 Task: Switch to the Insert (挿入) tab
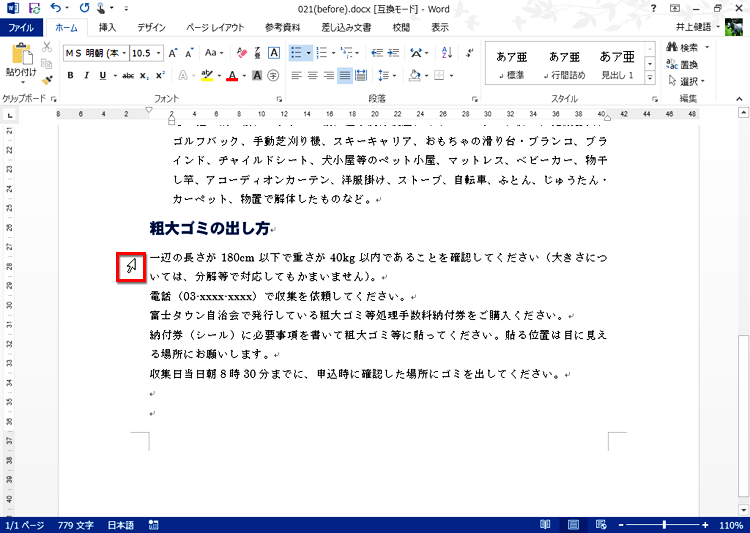coord(107,27)
